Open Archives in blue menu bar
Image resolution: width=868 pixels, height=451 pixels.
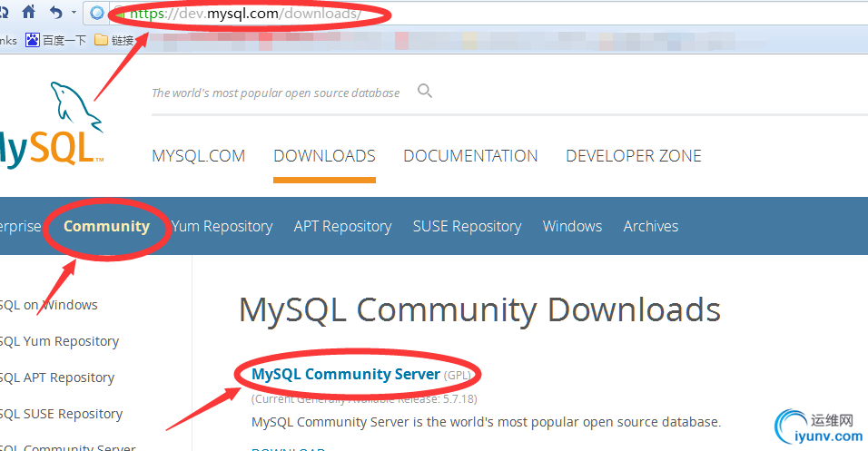pyautogui.click(x=650, y=226)
